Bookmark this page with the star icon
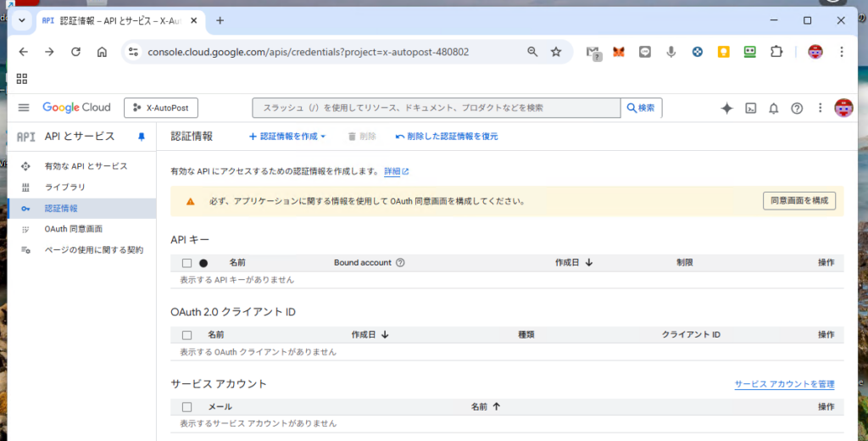This screenshot has height=441, width=868. (556, 52)
